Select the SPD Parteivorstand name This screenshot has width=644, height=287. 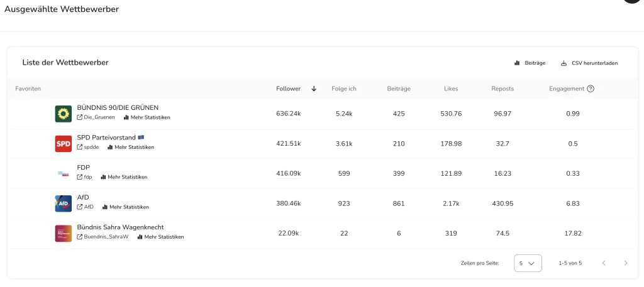click(x=107, y=138)
